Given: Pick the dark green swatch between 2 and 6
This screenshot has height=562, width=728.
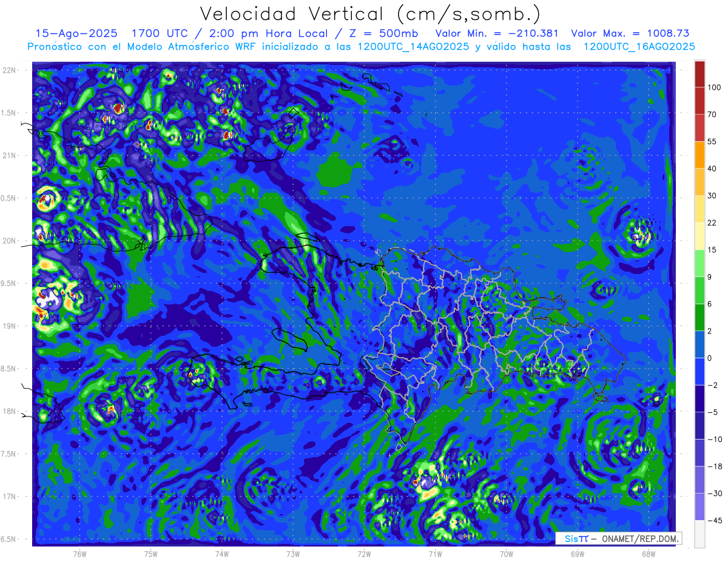Looking at the screenshot, I should pos(699,317).
